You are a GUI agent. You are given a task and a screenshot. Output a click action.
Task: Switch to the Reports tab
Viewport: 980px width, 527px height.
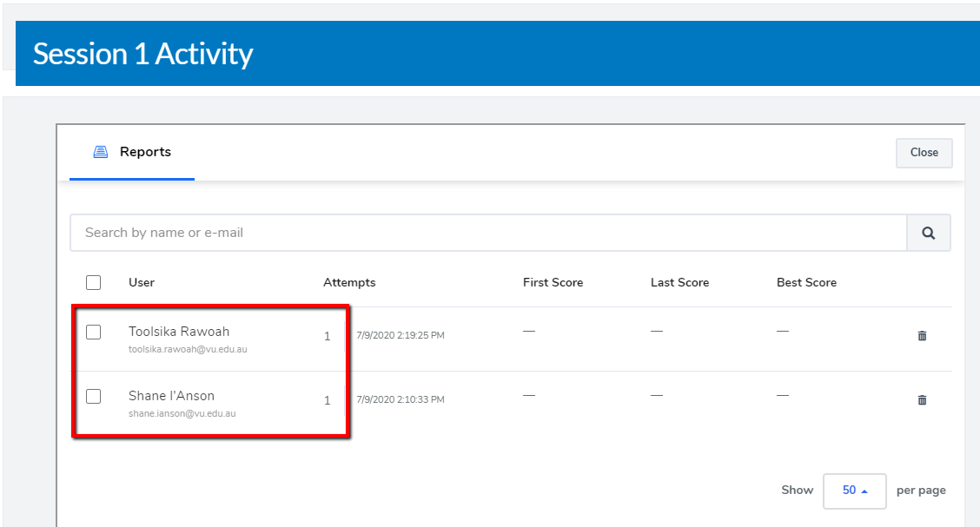point(132,152)
